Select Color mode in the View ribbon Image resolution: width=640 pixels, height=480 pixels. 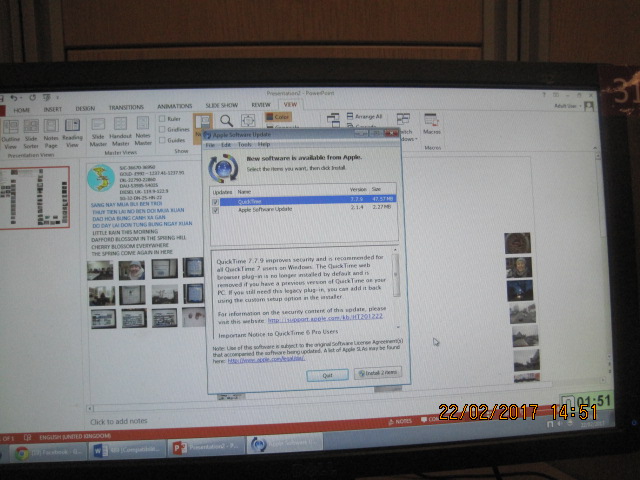[278, 117]
